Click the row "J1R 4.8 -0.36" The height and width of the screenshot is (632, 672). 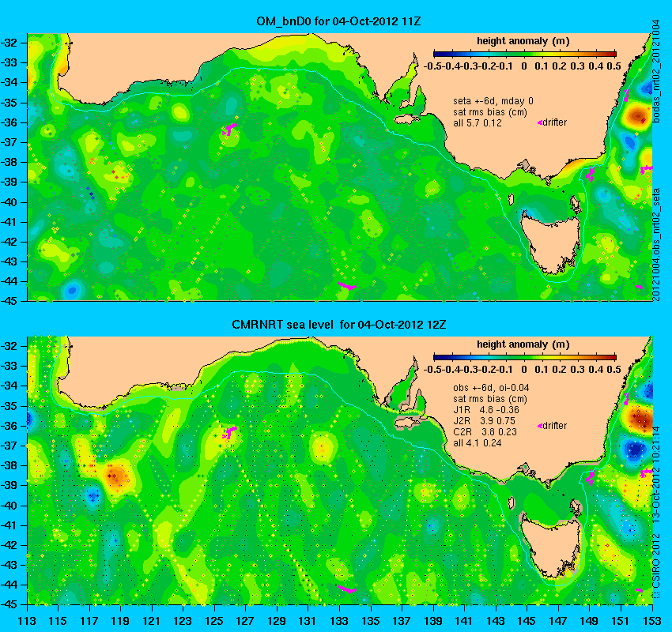(x=486, y=410)
